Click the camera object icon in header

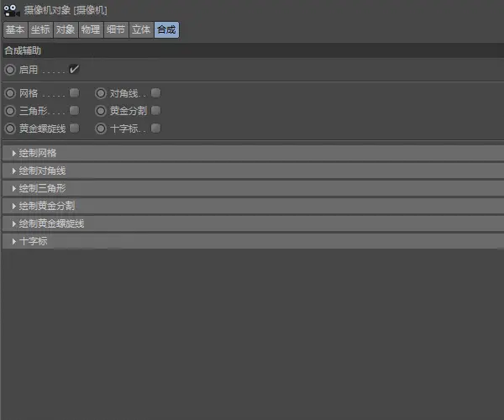tap(12, 9)
